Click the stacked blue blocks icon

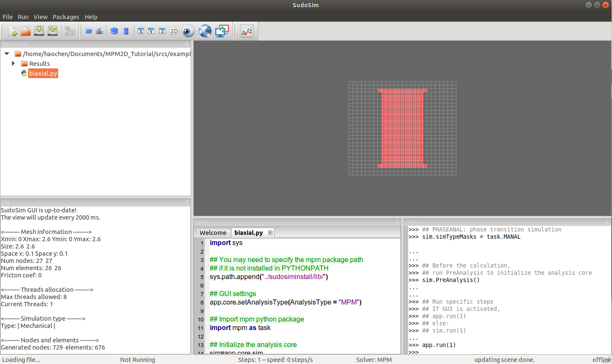[x=126, y=31]
